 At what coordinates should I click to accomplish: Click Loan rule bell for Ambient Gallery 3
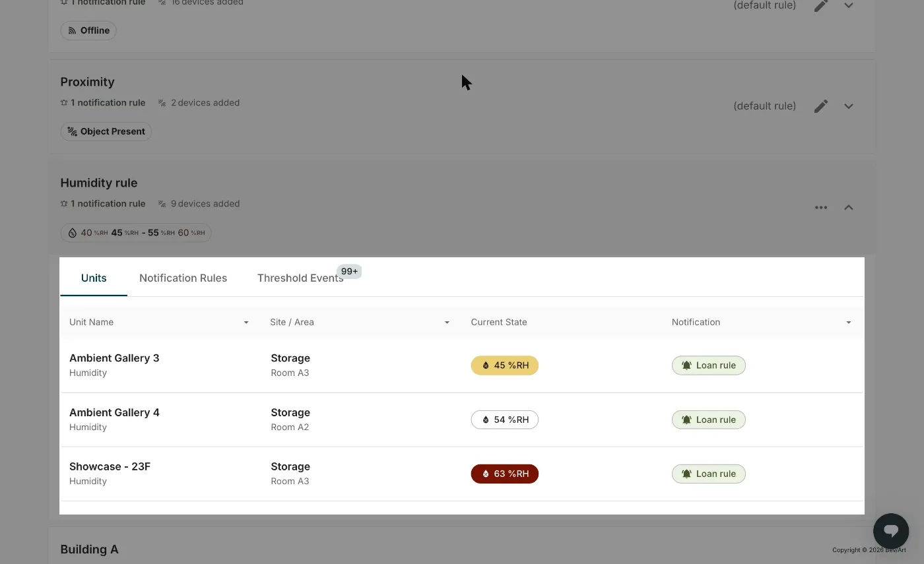[686, 365]
